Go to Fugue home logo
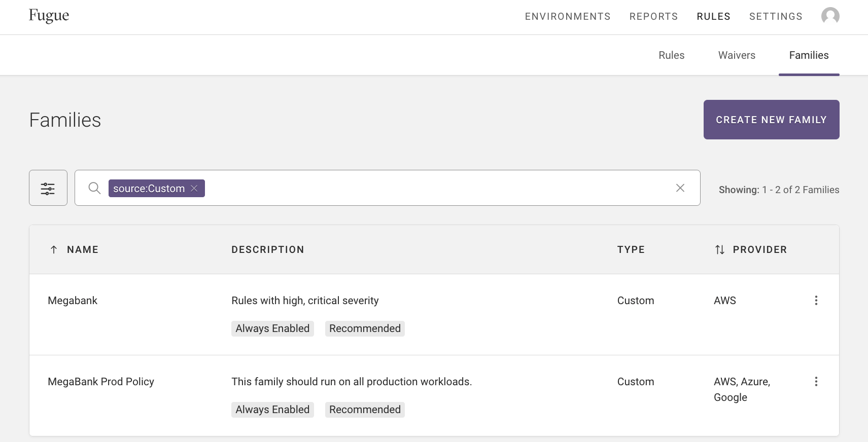Viewport: 868px width, 442px height. pyautogui.click(x=49, y=16)
